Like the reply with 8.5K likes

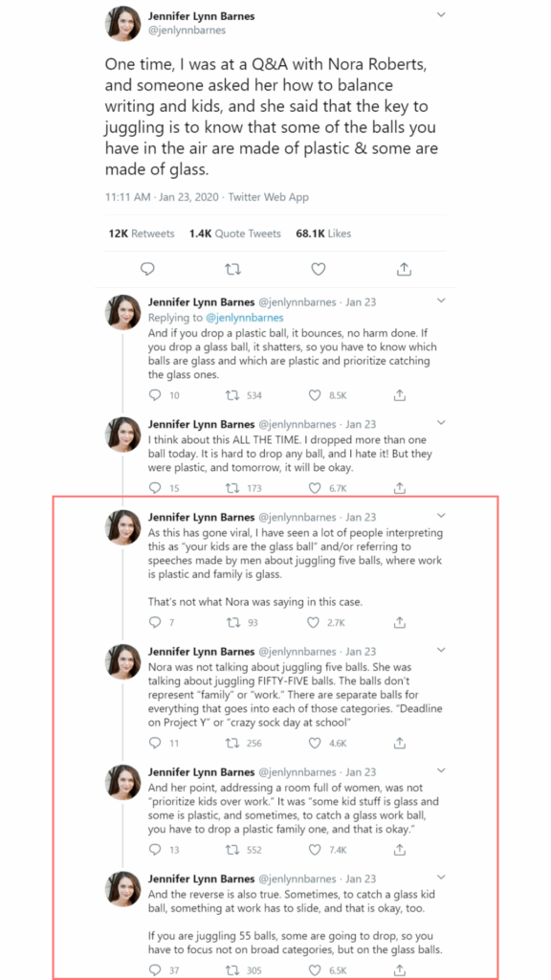(x=316, y=395)
